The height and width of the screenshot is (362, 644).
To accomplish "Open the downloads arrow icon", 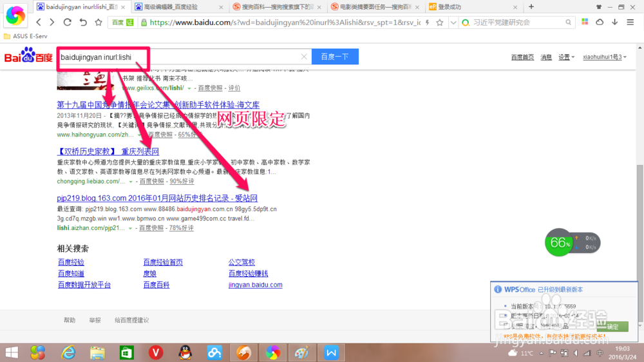I will pyautogui.click(x=615, y=22).
